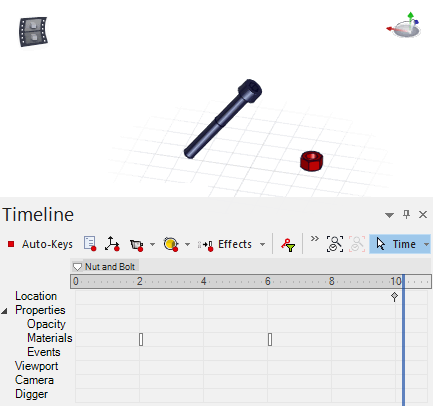
Task: Select the Time mode button
Action: 396,244
